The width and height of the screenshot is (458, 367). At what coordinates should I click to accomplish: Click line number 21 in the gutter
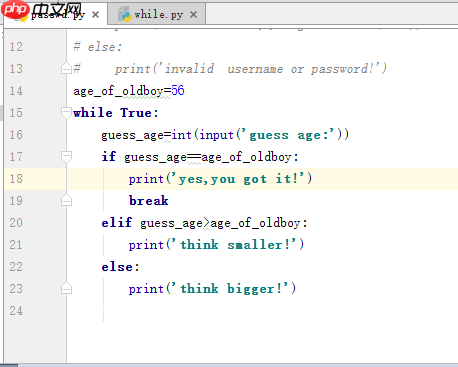coord(16,245)
